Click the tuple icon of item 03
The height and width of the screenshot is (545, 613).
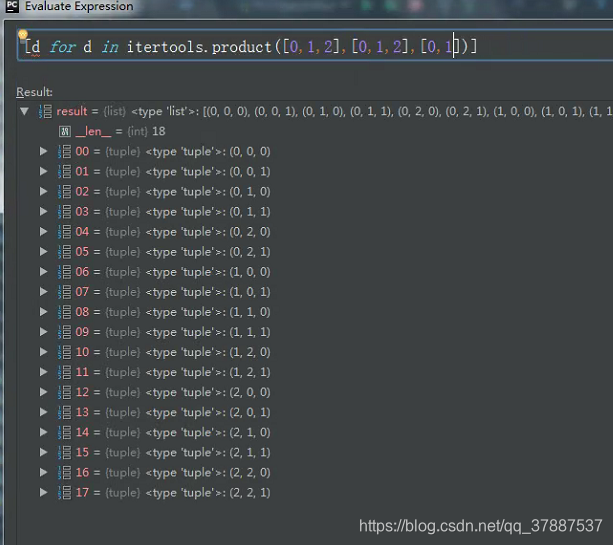tap(65, 212)
